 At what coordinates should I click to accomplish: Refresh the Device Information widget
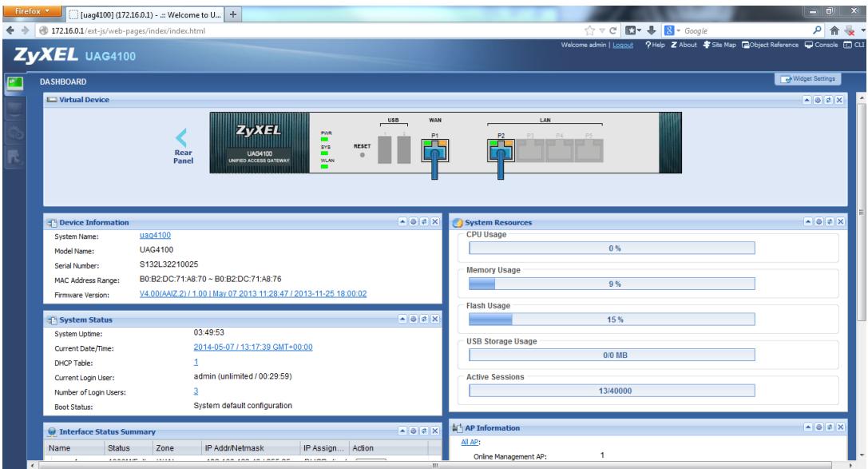tap(424, 221)
